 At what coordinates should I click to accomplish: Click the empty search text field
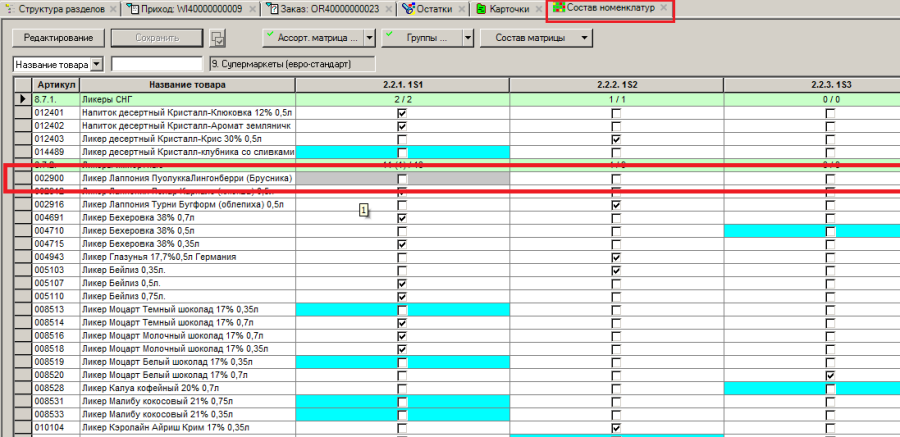click(x=157, y=64)
